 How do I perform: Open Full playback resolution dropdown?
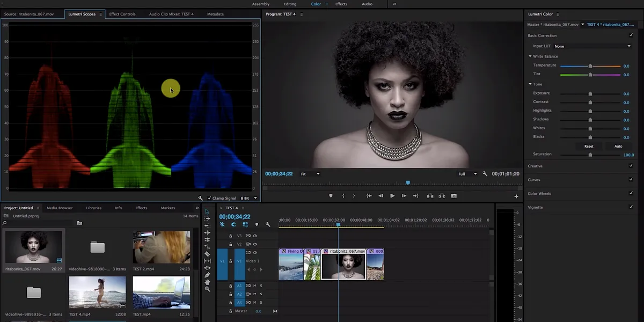tap(467, 174)
